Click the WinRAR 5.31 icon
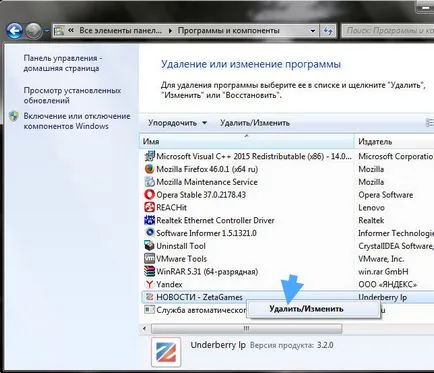The width and height of the screenshot is (434, 373). click(149, 271)
